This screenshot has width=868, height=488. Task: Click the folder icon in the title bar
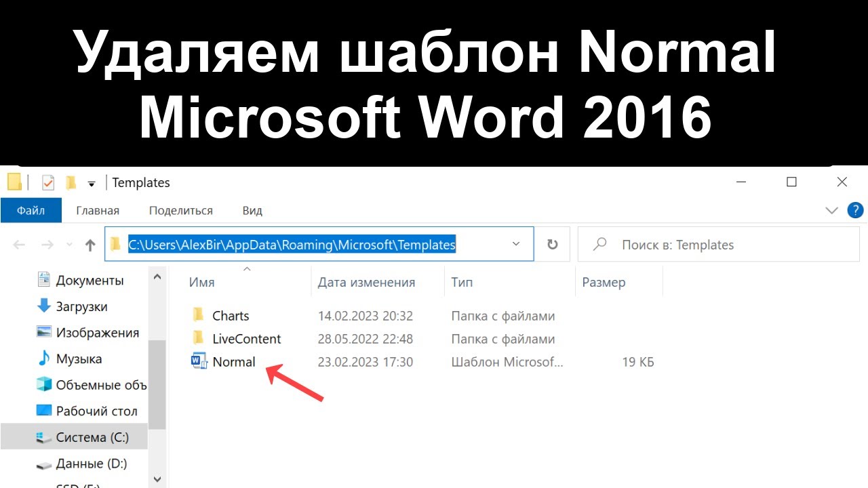pos(14,182)
